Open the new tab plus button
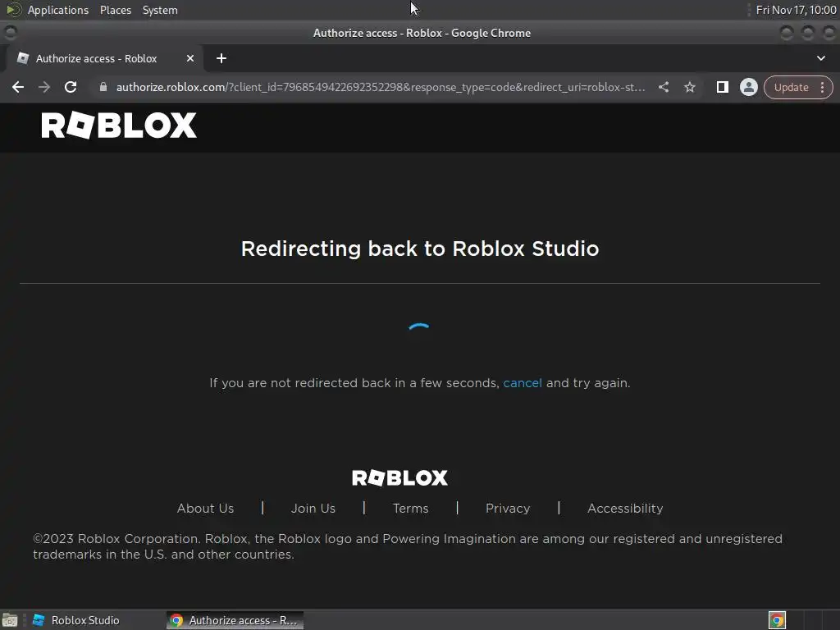 pyautogui.click(x=221, y=58)
